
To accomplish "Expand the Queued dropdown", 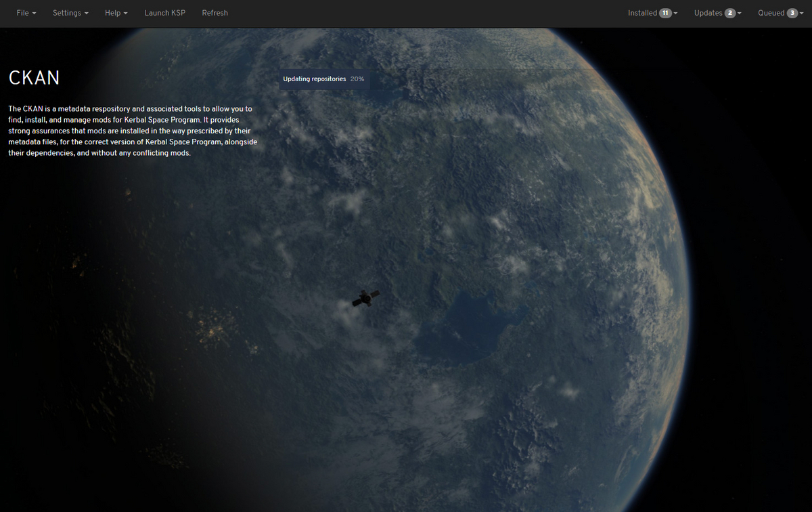I will (781, 13).
